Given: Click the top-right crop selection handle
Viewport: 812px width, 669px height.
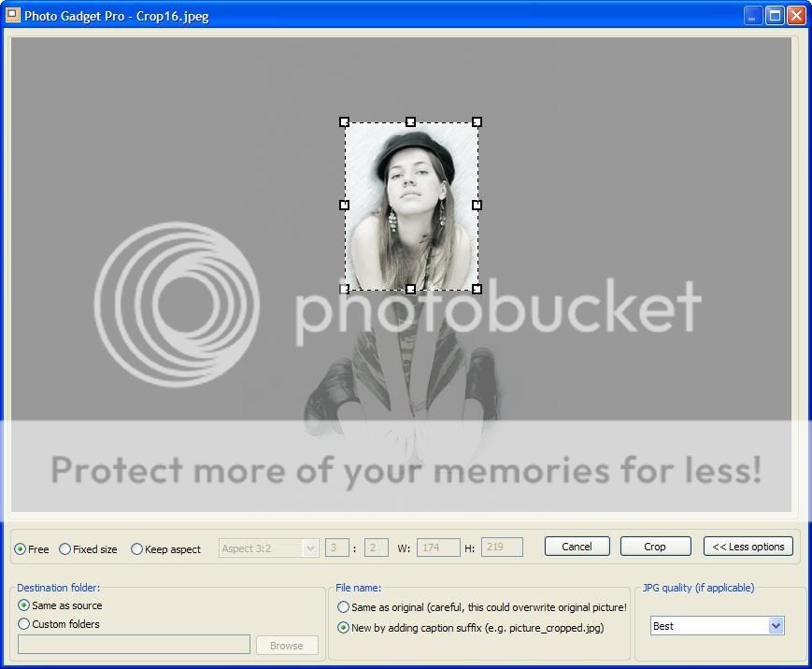Looking at the screenshot, I should coord(477,122).
